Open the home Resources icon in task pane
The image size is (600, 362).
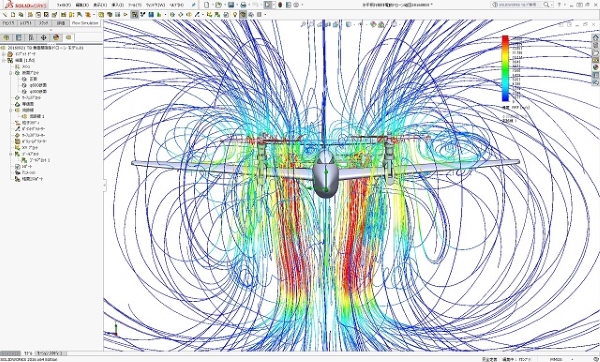pyautogui.click(x=595, y=38)
